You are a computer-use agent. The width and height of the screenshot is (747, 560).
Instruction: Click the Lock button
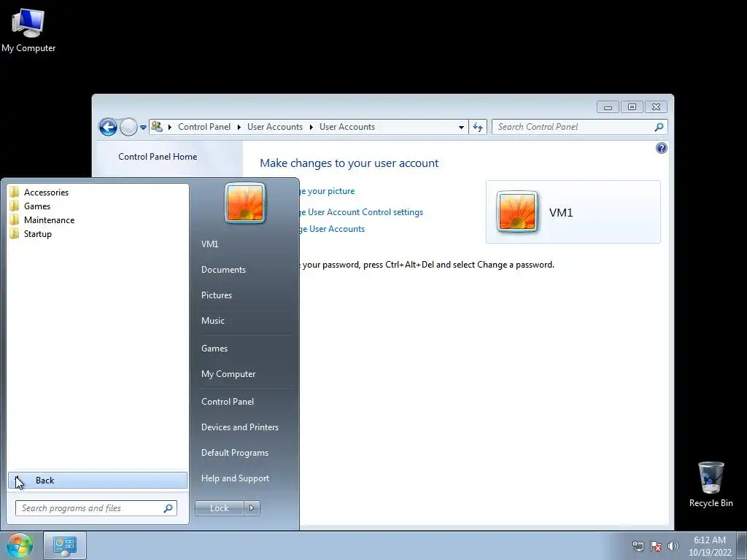pyautogui.click(x=219, y=508)
